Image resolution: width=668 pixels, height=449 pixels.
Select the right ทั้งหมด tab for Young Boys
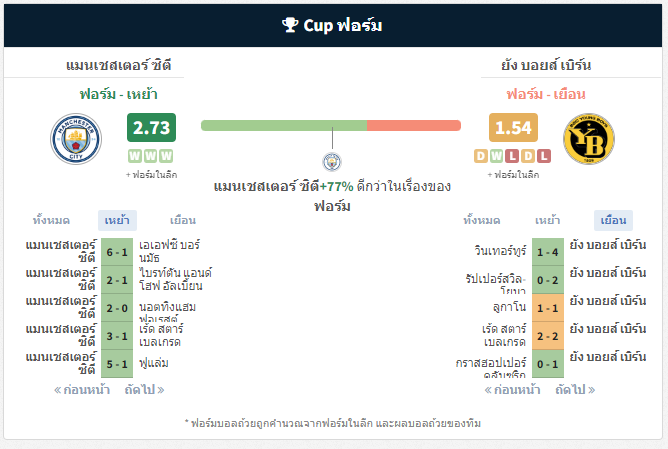coord(482,220)
